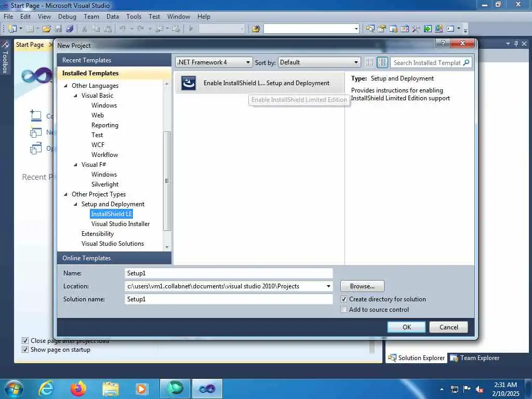Open the Window menu
Viewport: 532px width, 399px height.
179,16
